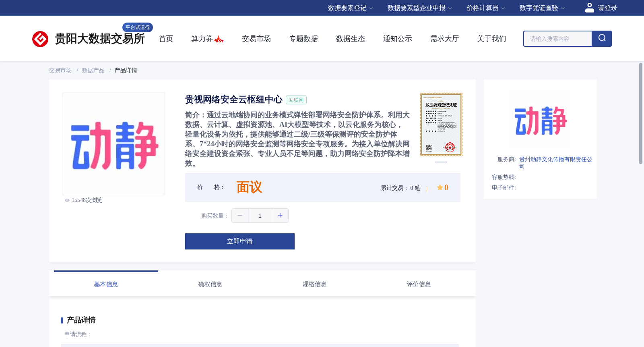
Task: Open 数据生态 navigation item
Action: pyautogui.click(x=351, y=39)
